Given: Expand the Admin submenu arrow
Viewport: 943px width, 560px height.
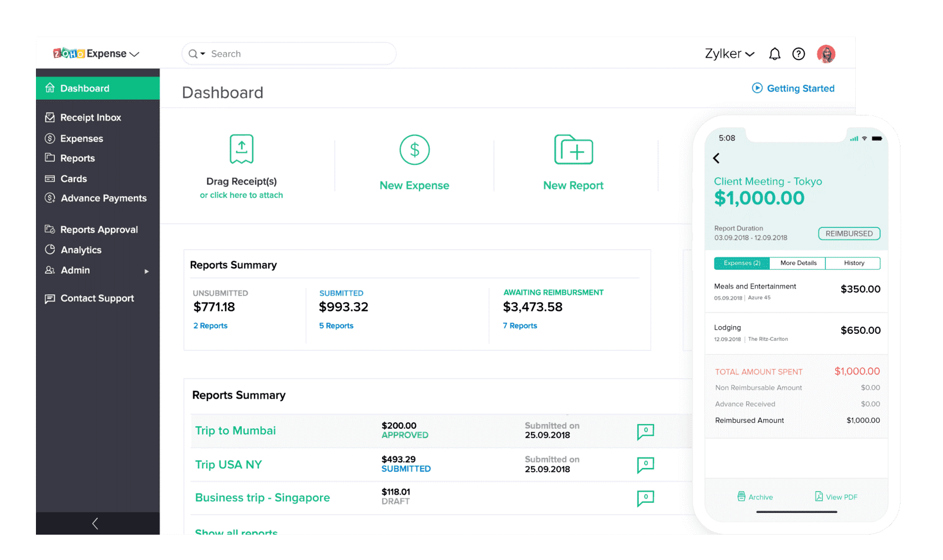Looking at the screenshot, I should tap(147, 271).
